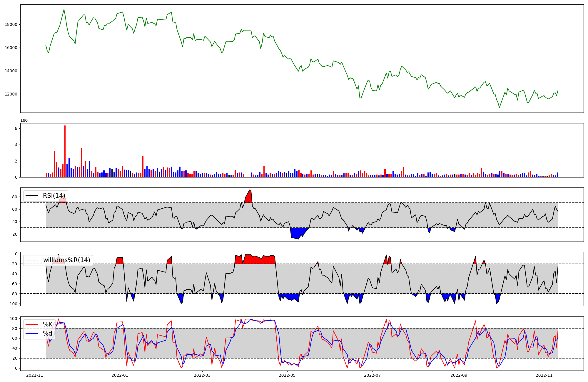This screenshot has width=588, height=382.
Task: Click the 2022-11 date axis label
Action: point(544,375)
